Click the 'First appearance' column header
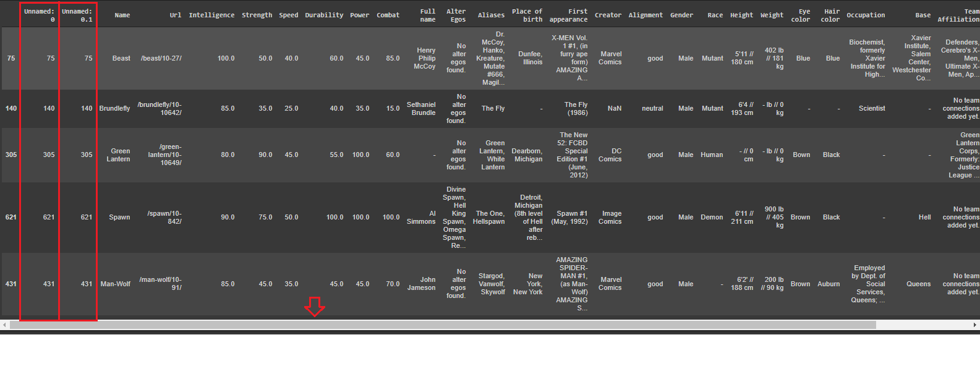This screenshot has width=980, height=387. [x=568, y=15]
